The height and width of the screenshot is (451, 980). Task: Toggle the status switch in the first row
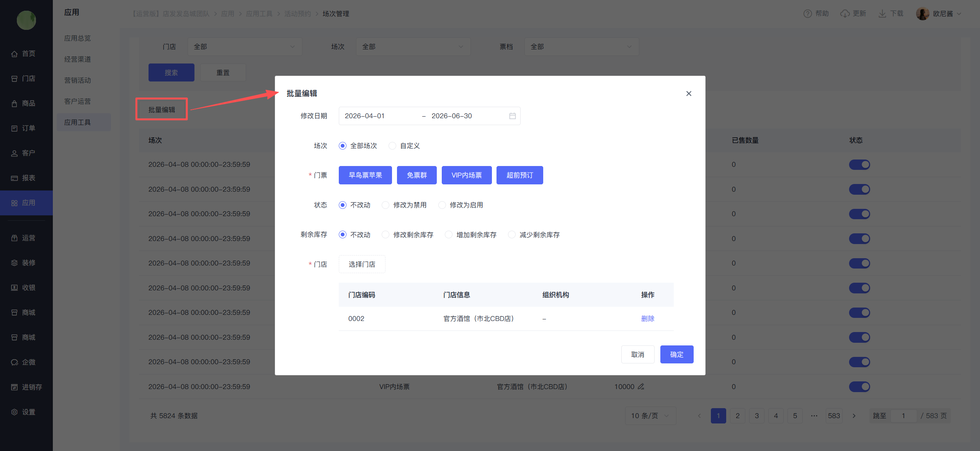(859, 164)
